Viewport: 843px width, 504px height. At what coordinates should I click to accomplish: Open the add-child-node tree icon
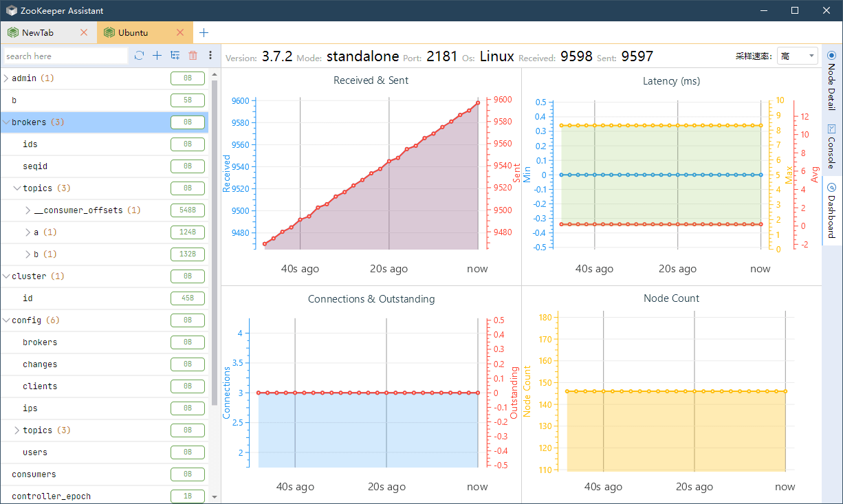(175, 56)
